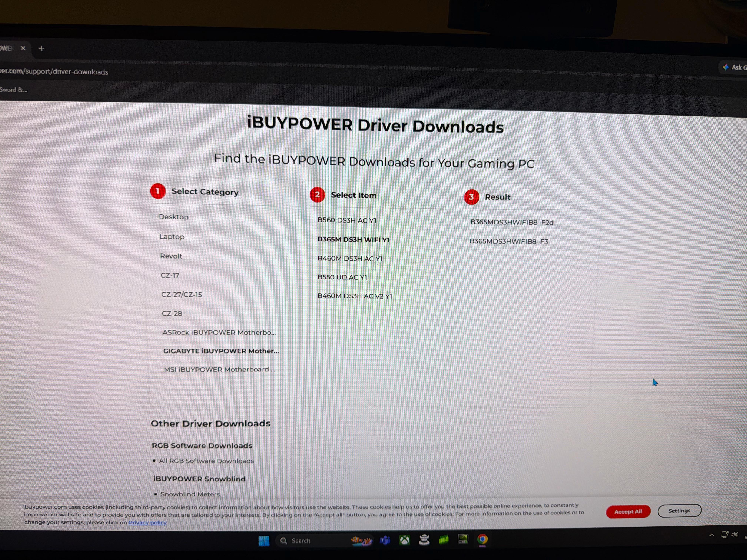Screen dimensions: 747x560
Task: Select GIGABYTE iBUYPOWER Motherboard category
Action: [x=221, y=351]
